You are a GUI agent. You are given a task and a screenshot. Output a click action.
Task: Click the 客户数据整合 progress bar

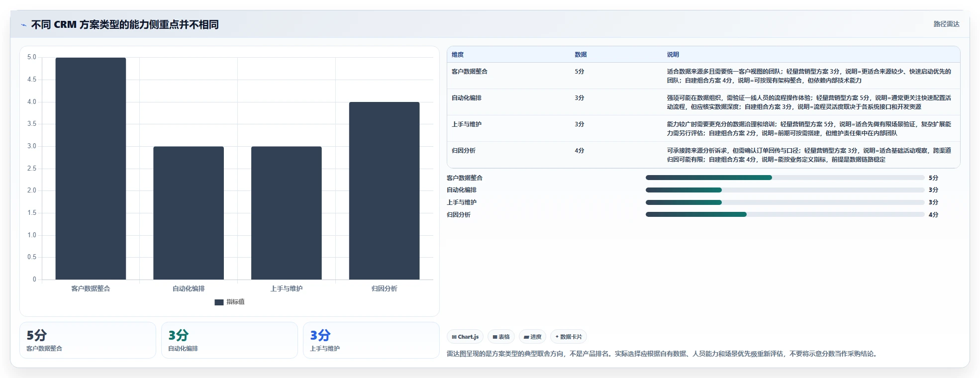[x=785, y=178]
